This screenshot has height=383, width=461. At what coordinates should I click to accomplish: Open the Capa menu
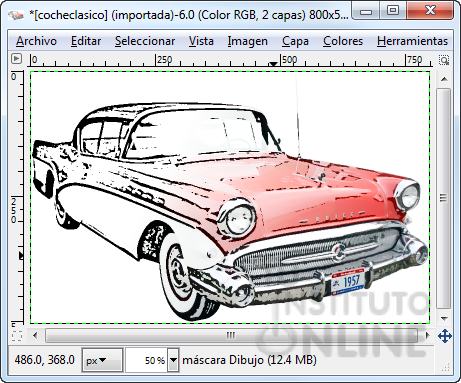295,41
